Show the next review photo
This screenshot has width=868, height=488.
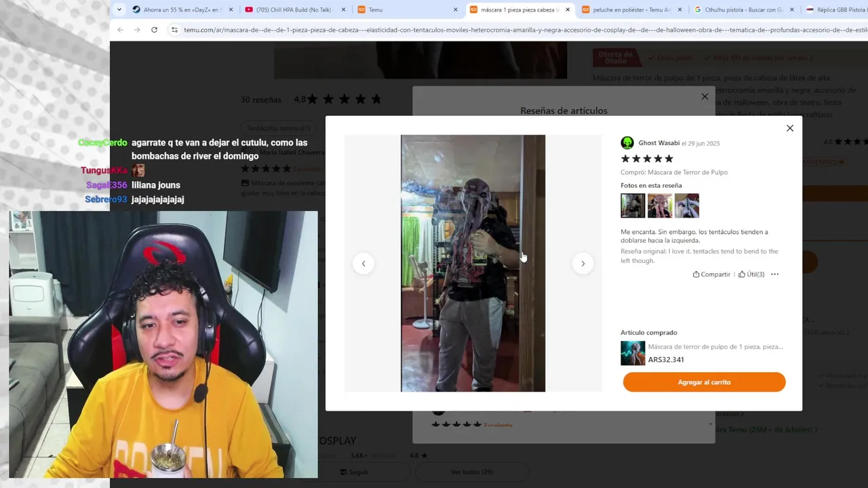click(x=583, y=264)
